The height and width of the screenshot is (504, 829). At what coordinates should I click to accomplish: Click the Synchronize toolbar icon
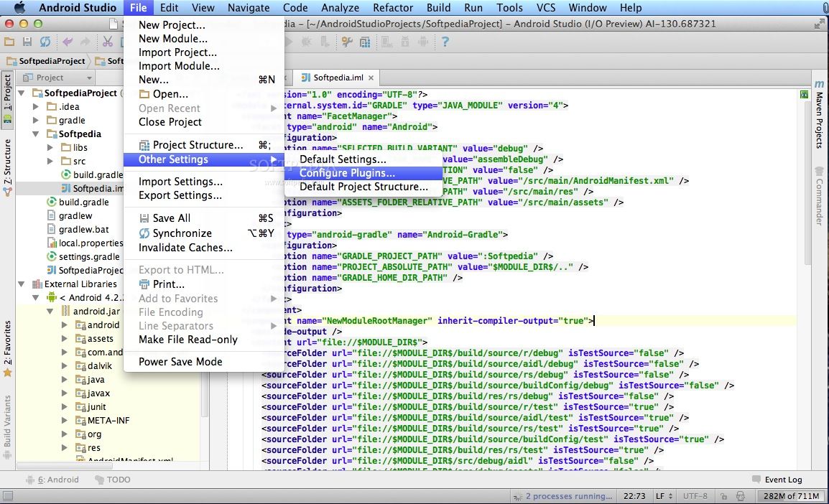click(x=45, y=42)
